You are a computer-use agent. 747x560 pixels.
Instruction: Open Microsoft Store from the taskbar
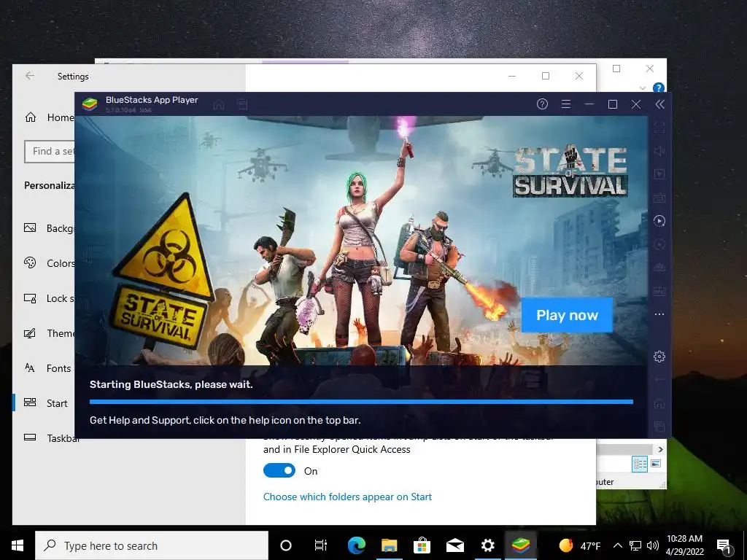pos(422,545)
